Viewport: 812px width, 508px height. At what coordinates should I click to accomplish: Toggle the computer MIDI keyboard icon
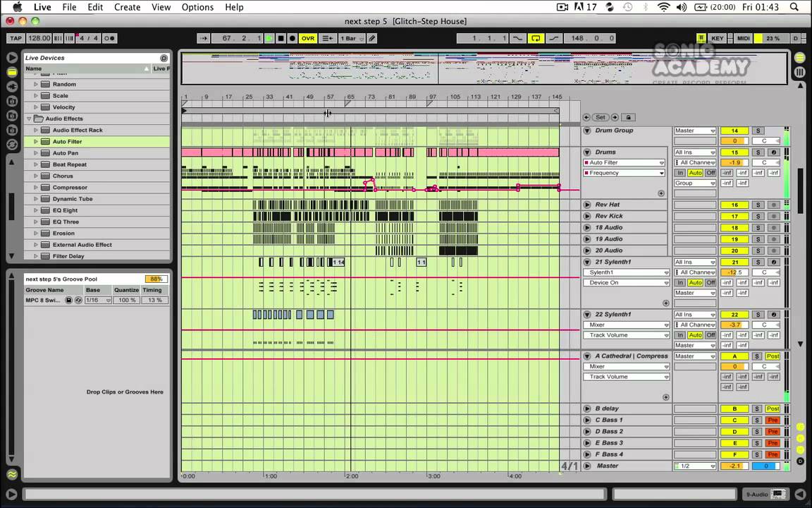(x=701, y=38)
